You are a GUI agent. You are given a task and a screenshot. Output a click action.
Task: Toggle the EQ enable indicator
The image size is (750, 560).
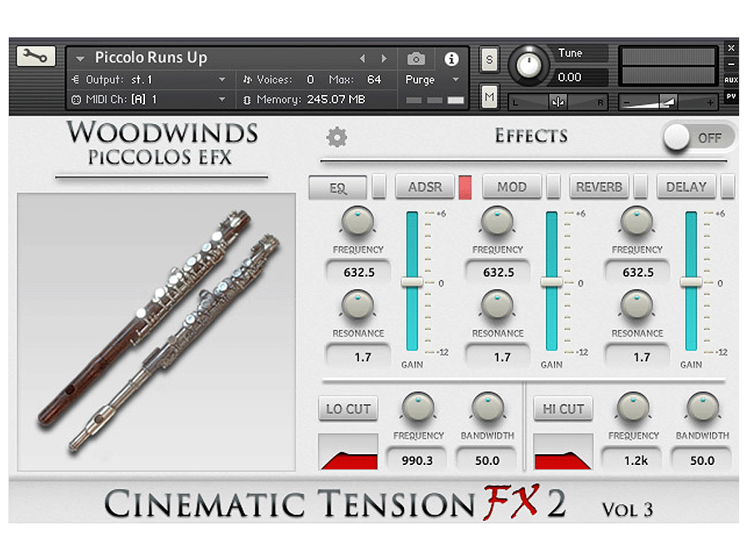379,187
